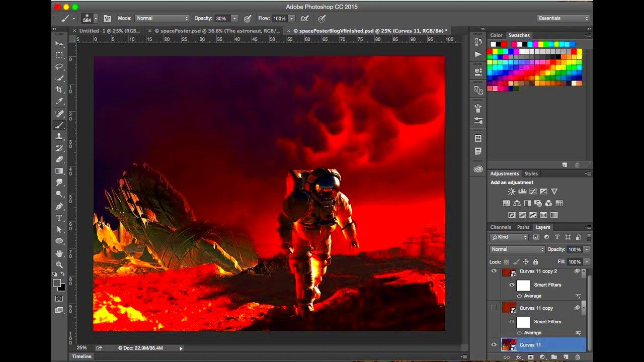Screen dimensions: 644x362
Task: Enable airbrush-style build-up effects
Action: 304,18
